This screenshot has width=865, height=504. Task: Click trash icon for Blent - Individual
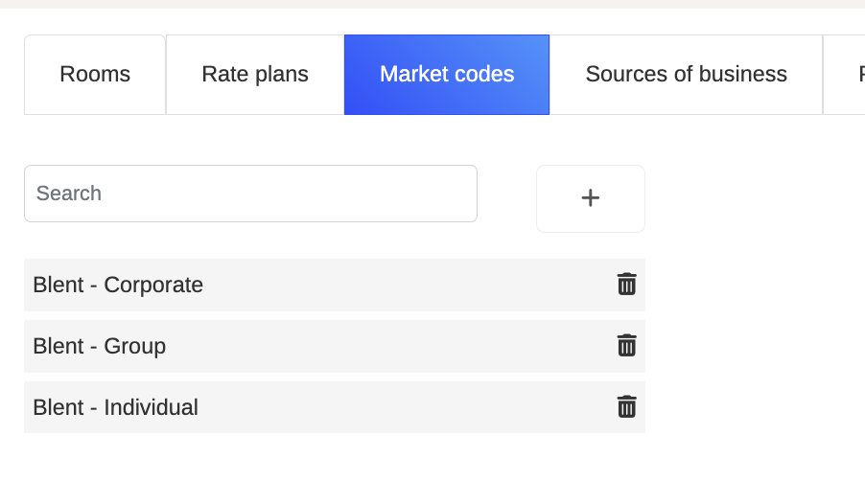click(x=626, y=407)
